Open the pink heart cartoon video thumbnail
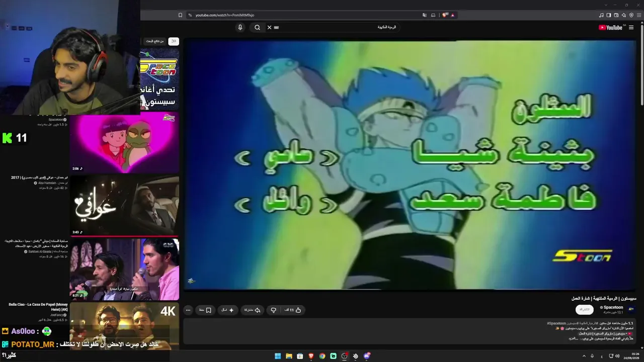Screen dimensions: 644x362 [x=124, y=143]
